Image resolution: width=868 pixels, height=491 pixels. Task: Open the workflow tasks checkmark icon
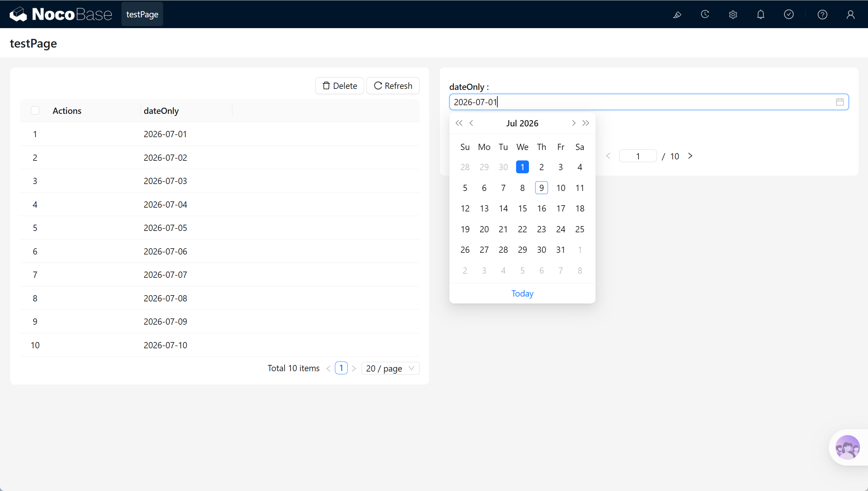(789, 15)
